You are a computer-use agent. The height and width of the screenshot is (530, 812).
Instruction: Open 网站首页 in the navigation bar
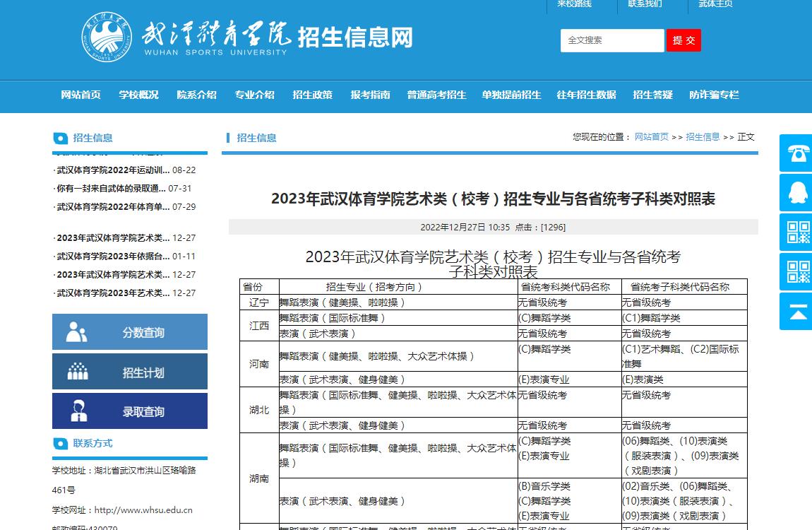pyautogui.click(x=80, y=95)
